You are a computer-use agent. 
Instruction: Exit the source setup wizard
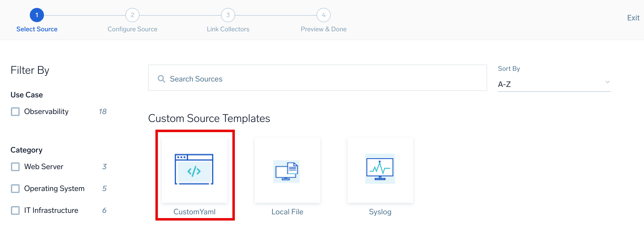(x=633, y=18)
